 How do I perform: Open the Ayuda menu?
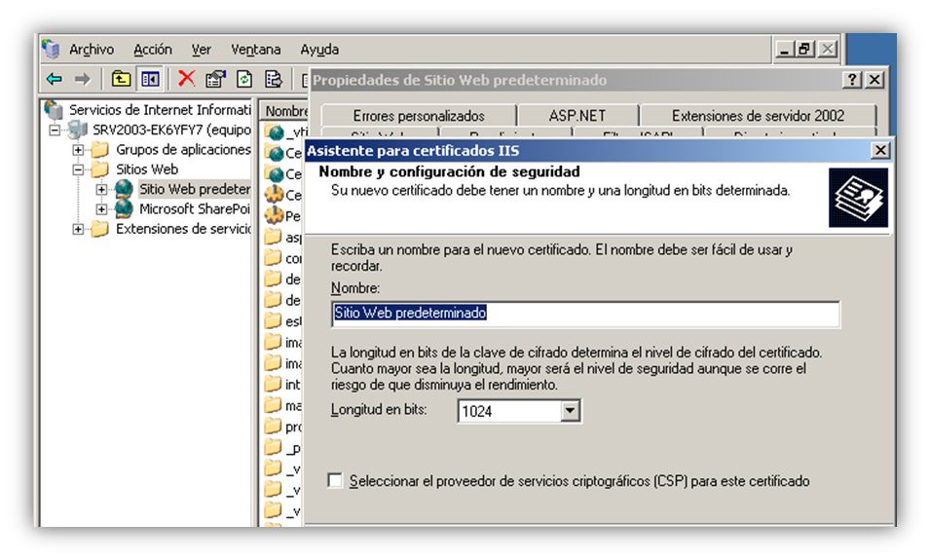319,50
